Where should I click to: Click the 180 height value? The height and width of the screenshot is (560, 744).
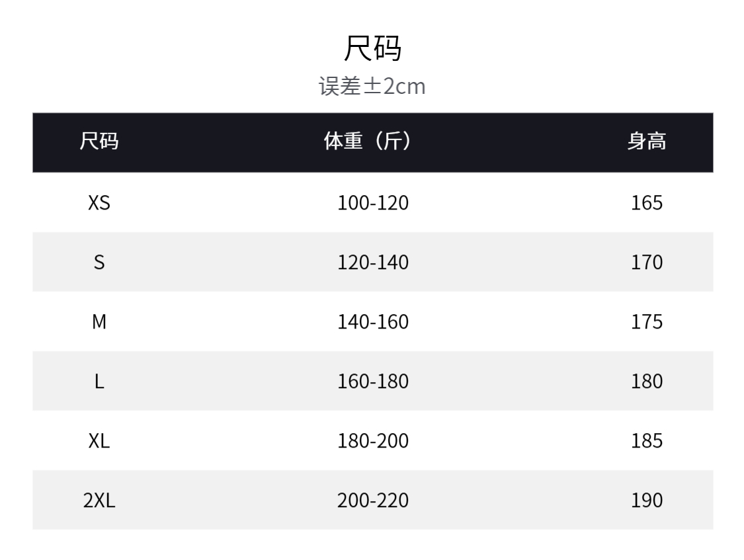646,381
